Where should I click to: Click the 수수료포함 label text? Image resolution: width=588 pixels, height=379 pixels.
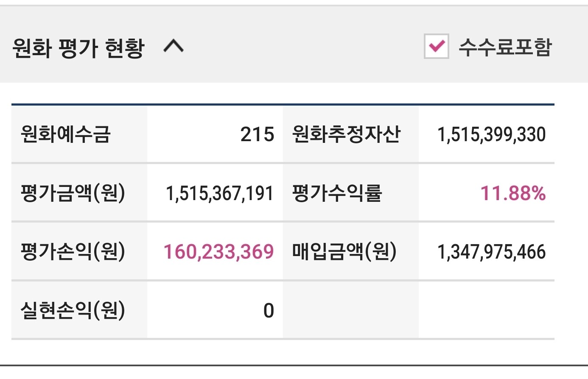click(x=505, y=47)
